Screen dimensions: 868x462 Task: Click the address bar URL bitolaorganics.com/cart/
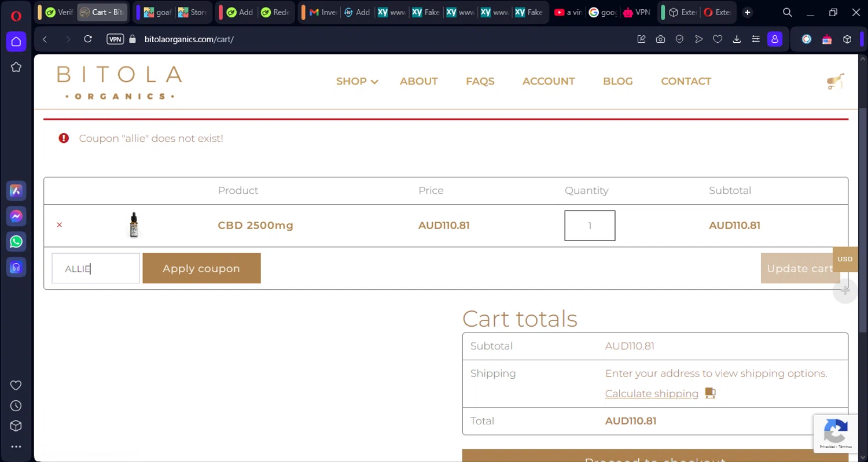(x=189, y=39)
